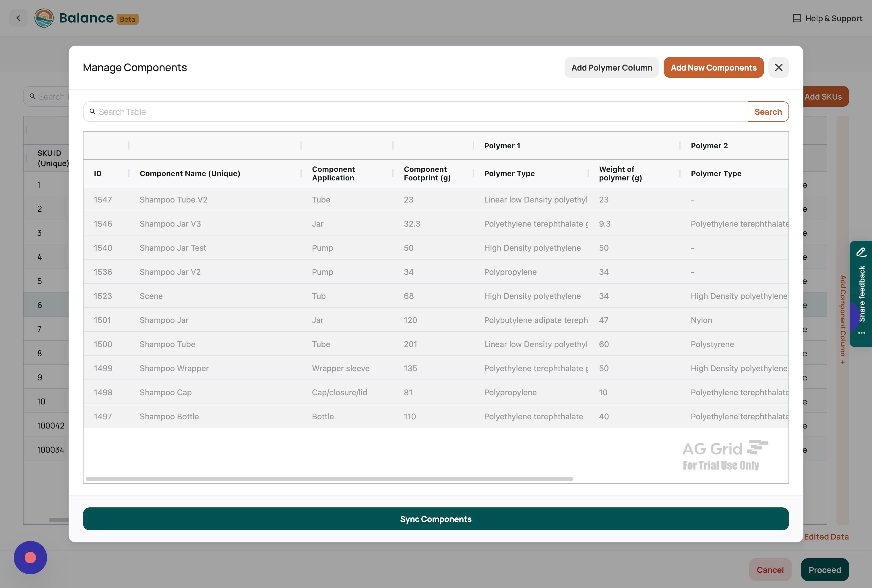Click 'Nylon' Polymer 2 cell
The height and width of the screenshot is (588, 872).
click(701, 320)
